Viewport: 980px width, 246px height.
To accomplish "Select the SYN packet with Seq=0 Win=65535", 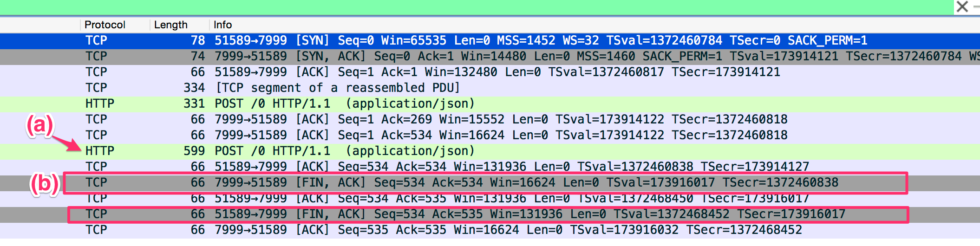I will coord(490,41).
